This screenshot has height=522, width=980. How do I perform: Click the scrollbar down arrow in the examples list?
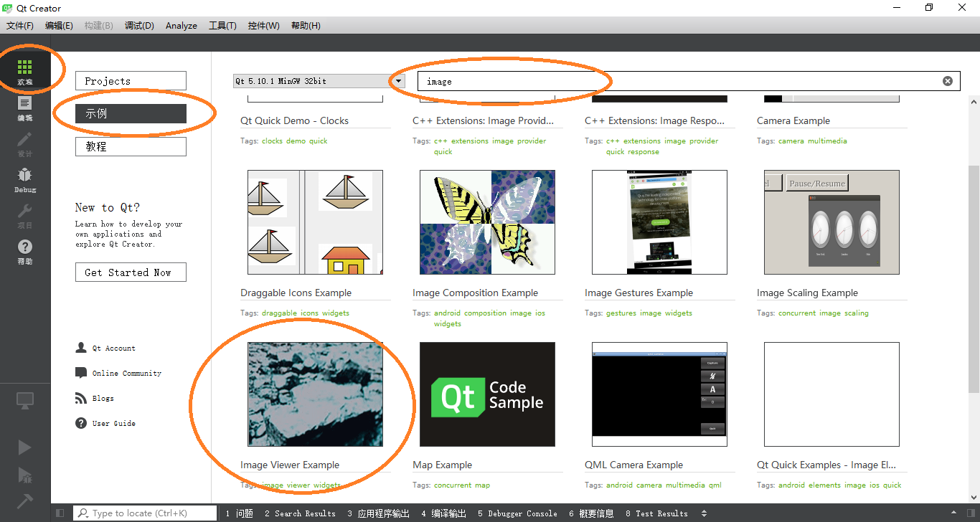[x=974, y=498]
